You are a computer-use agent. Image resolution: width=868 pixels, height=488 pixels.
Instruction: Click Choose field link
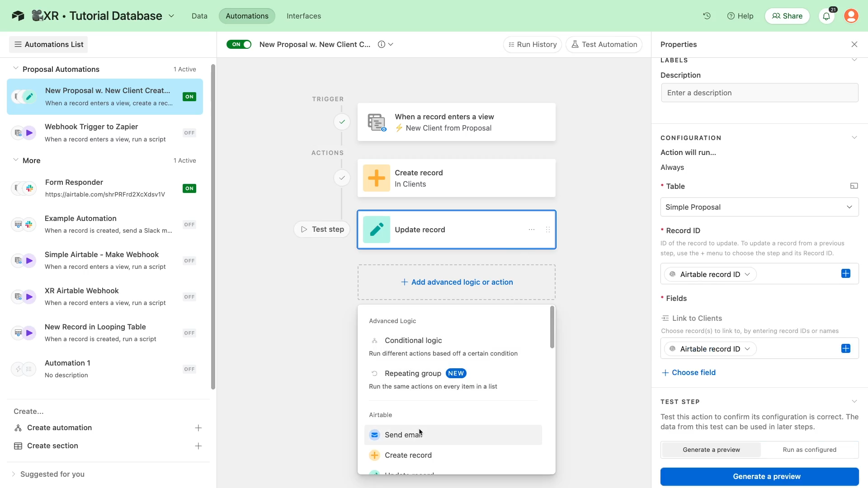689,372
